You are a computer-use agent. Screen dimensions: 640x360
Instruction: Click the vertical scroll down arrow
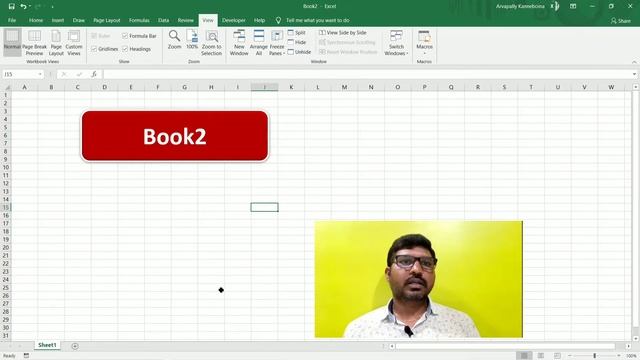(x=636, y=338)
